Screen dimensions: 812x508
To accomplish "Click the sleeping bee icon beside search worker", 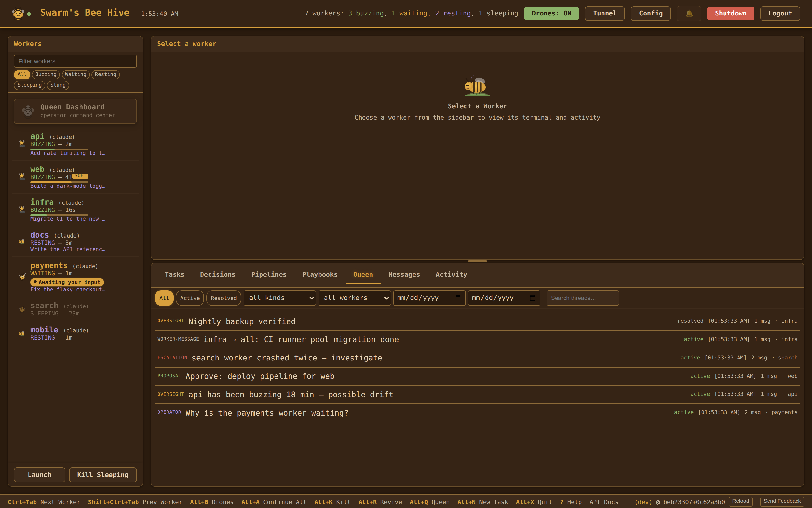I will (x=22, y=309).
